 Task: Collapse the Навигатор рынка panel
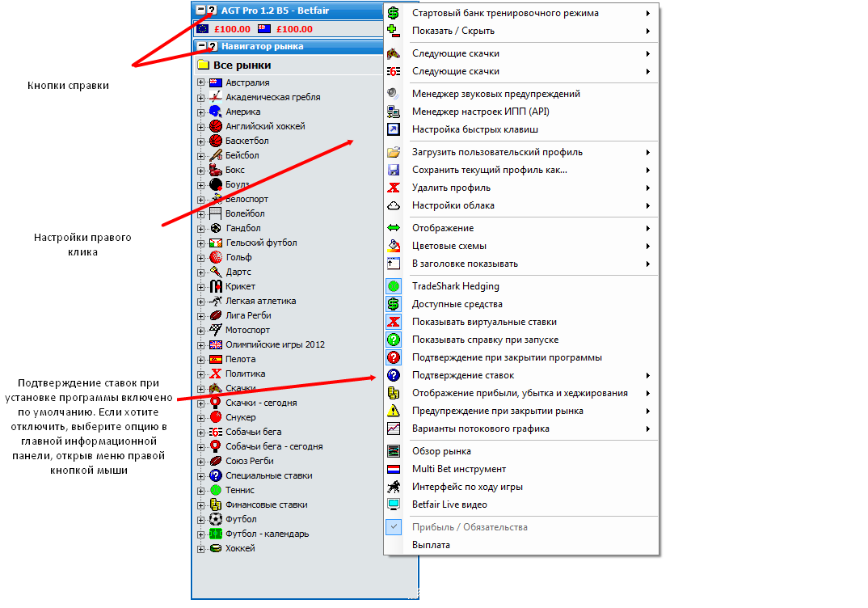tap(202, 47)
